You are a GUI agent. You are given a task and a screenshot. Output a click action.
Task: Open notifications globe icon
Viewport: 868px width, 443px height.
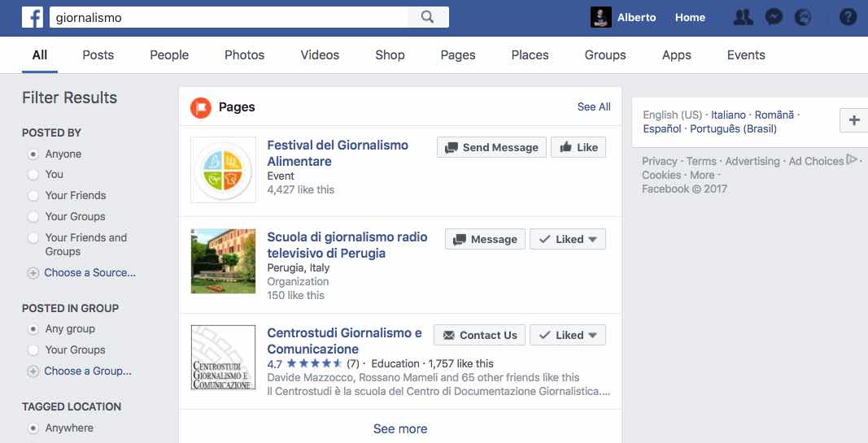[x=803, y=18]
